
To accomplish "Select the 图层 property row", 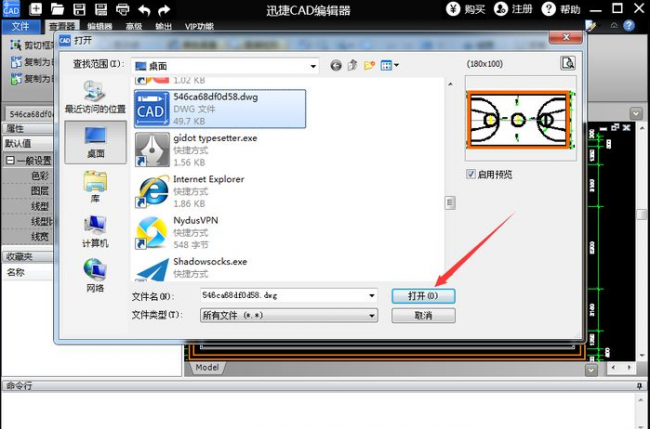I will coord(28,191).
